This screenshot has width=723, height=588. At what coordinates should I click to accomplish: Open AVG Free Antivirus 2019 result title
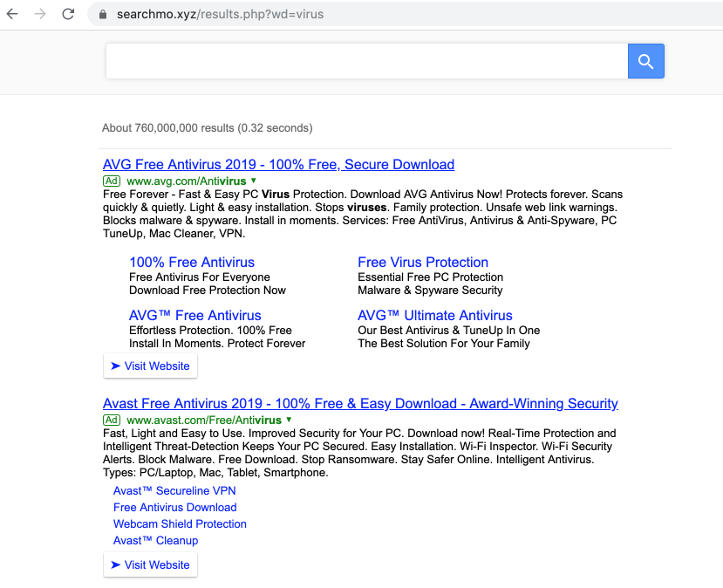point(278,165)
